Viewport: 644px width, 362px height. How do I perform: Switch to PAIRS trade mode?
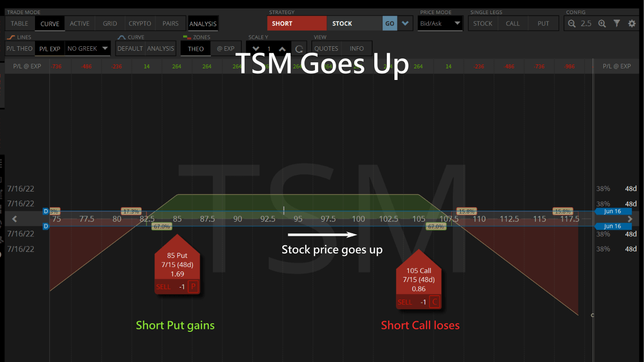[x=171, y=23]
